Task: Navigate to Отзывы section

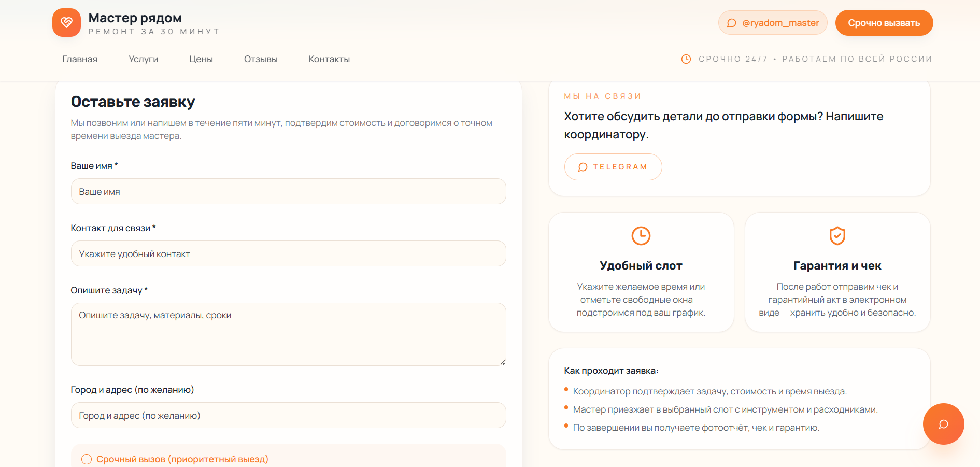Action: pos(261,59)
